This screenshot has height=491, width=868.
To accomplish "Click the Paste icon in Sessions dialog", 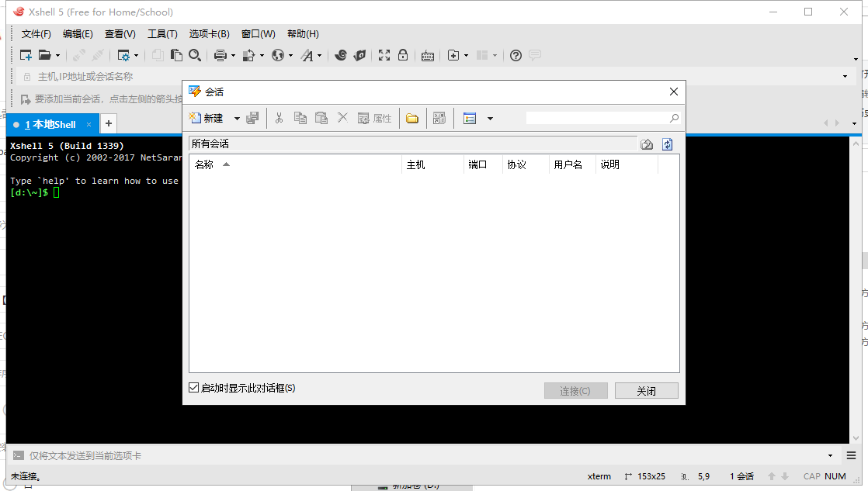I will pos(321,118).
